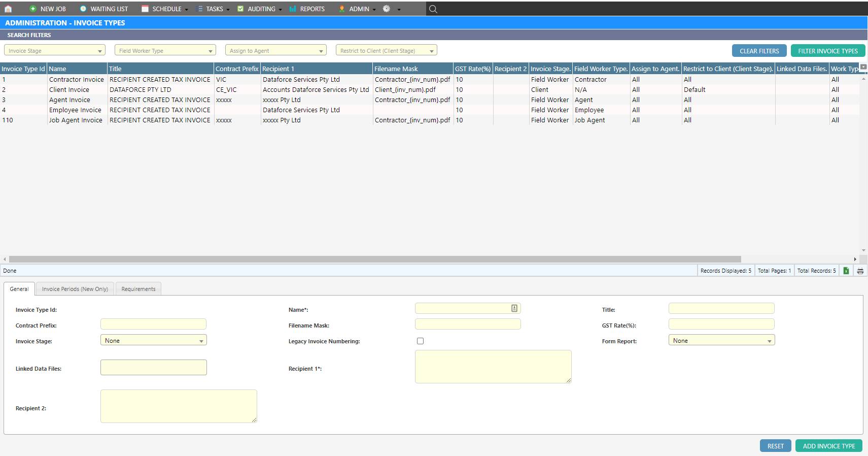The height and width of the screenshot is (456, 868).
Task: Open the home icon in top bar
Action: point(8,9)
